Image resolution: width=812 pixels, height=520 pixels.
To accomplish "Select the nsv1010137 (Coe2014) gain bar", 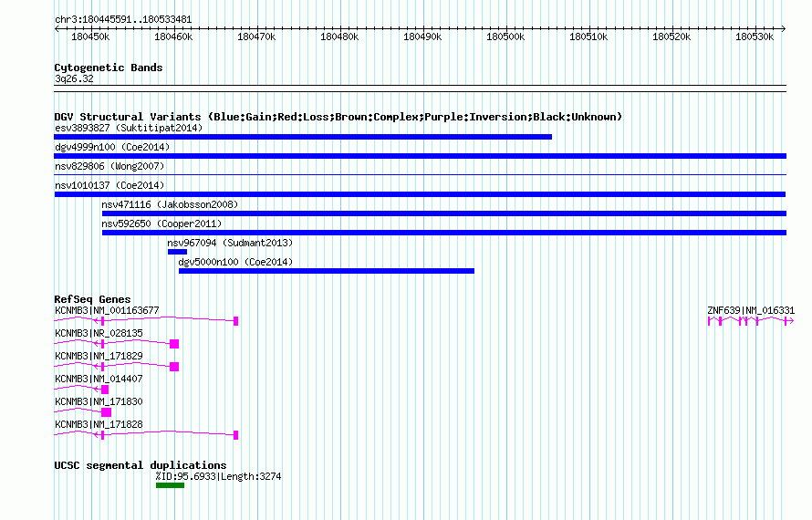I will tap(420, 194).
